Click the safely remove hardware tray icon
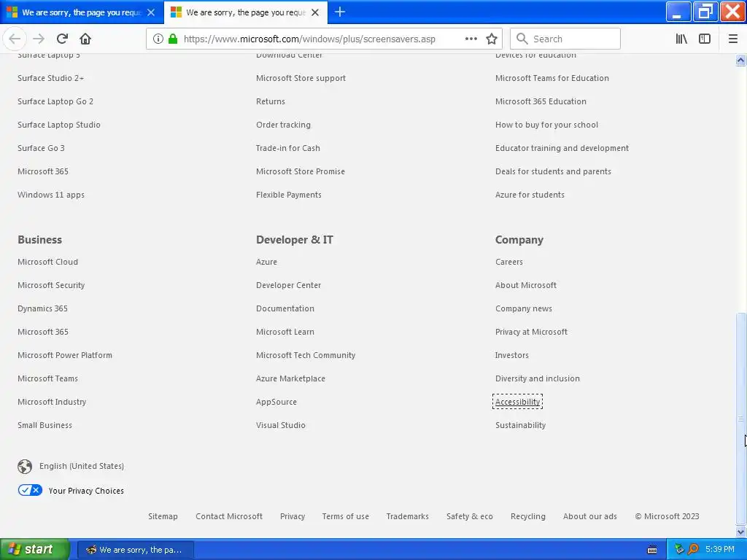Screen dimensions: 747x560 click(679, 550)
